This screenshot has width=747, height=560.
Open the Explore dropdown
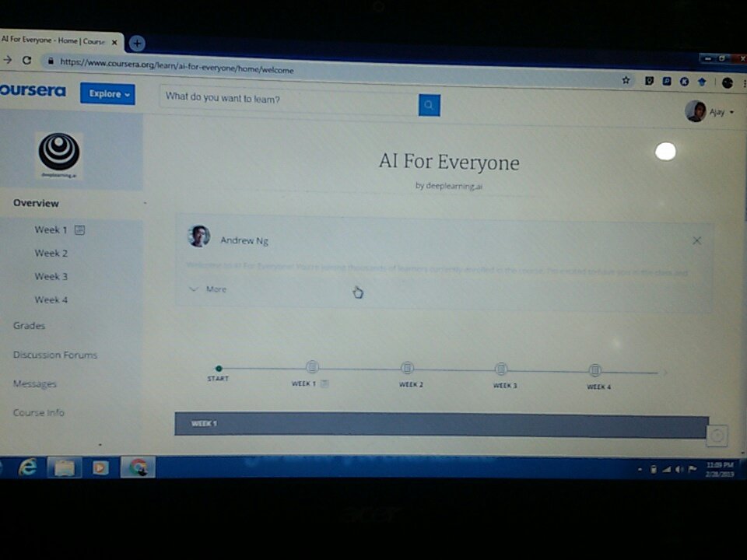(x=107, y=94)
